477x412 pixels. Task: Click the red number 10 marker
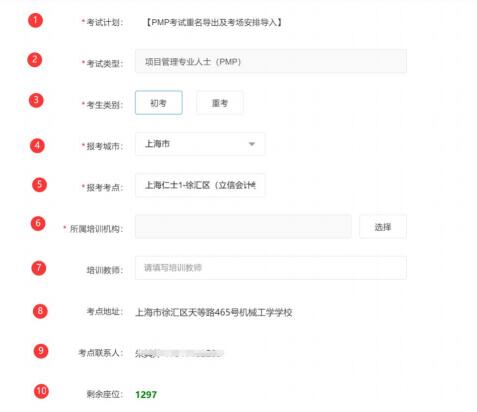[41, 391]
